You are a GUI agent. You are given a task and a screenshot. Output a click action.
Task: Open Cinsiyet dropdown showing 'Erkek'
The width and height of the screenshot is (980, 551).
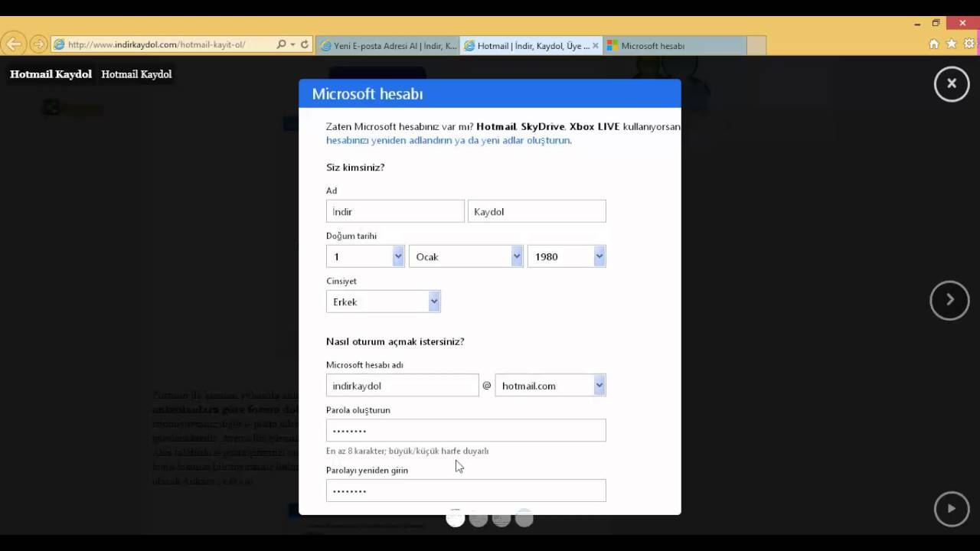tap(384, 302)
